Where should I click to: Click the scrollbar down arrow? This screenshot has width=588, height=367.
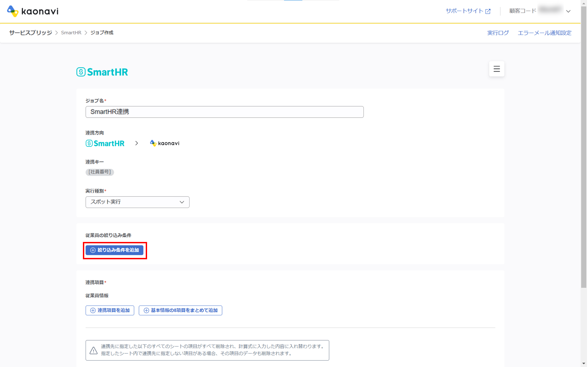click(x=584, y=364)
